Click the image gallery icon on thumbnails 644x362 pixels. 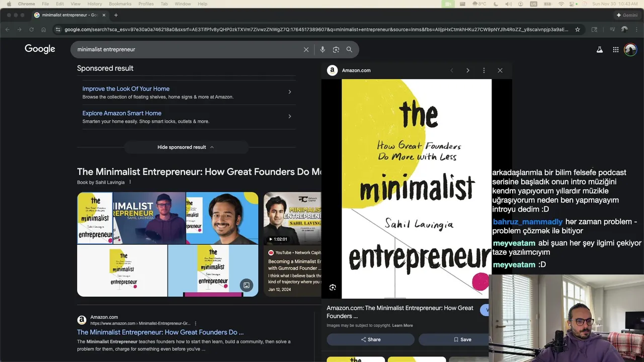247,285
